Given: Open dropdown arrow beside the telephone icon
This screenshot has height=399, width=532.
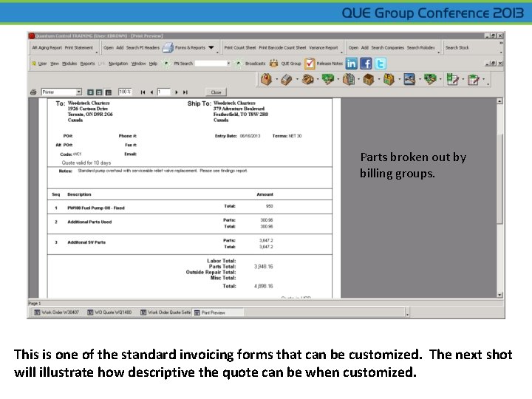Looking at the screenshot, I should click(318, 80).
